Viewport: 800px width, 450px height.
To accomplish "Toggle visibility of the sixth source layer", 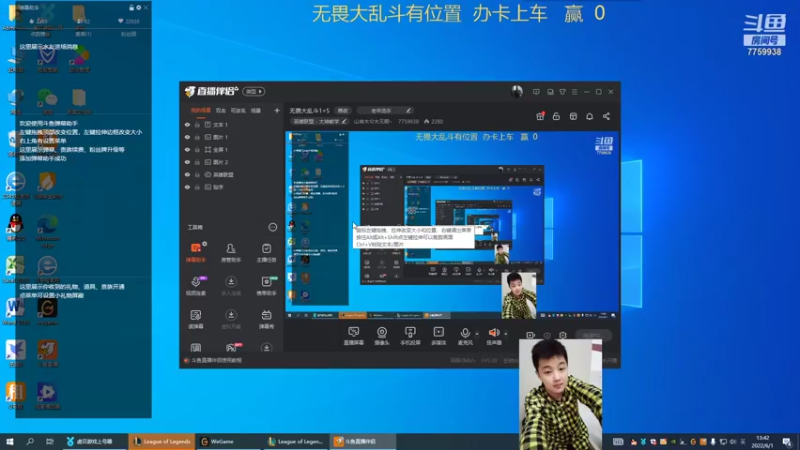I will (x=187, y=187).
